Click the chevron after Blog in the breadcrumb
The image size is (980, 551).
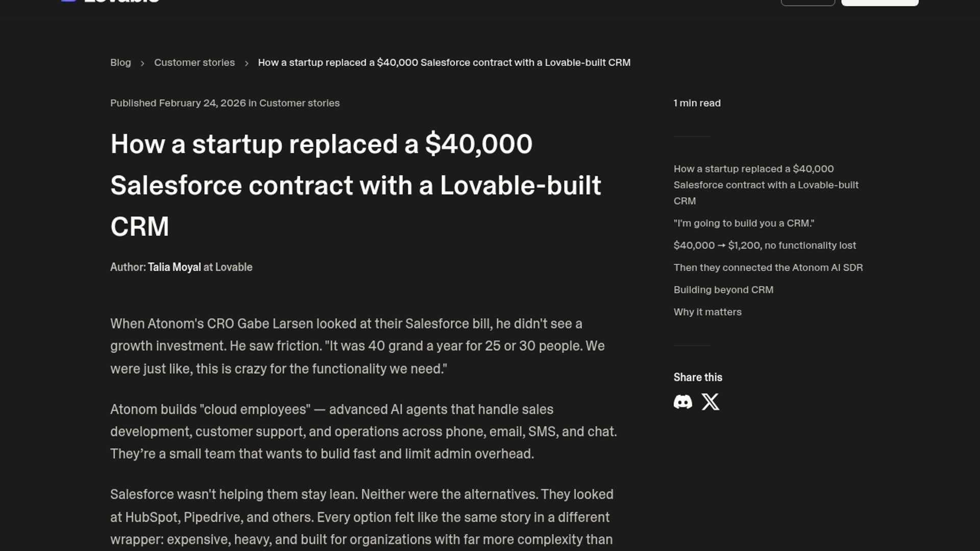tap(142, 63)
